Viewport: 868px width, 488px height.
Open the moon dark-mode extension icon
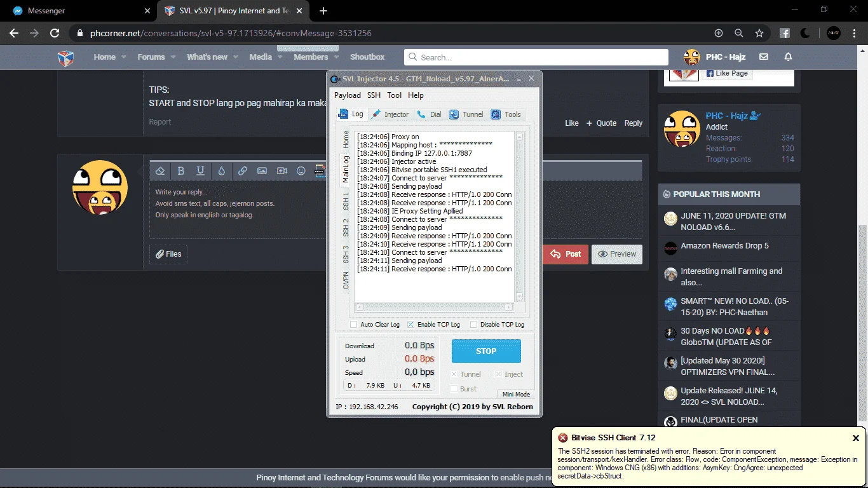[806, 33]
